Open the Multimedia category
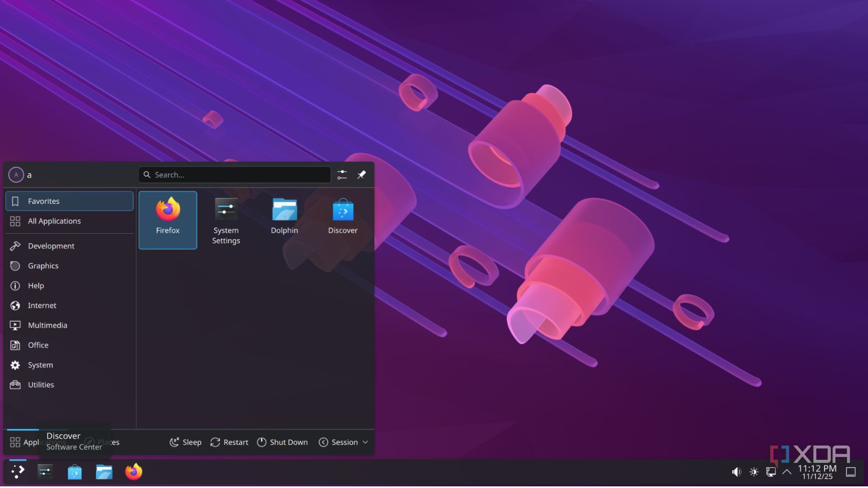Image resolution: width=868 pixels, height=488 pixels. click(69, 325)
